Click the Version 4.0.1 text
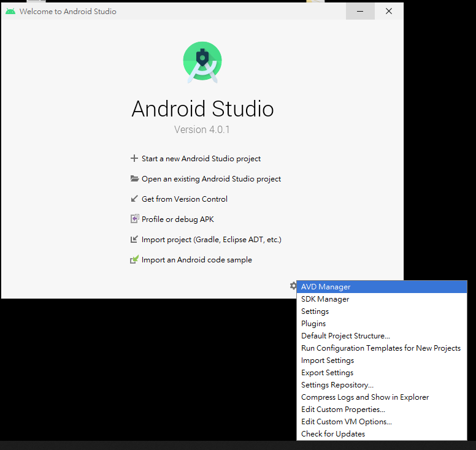476x450 pixels. point(202,129)
